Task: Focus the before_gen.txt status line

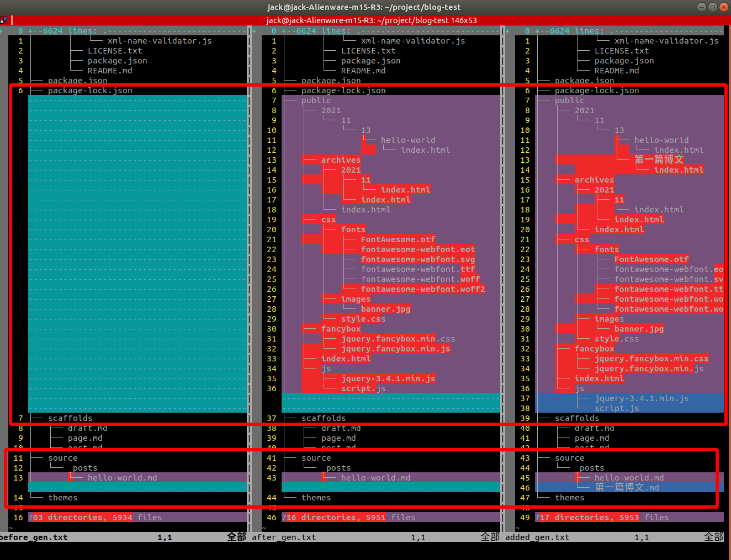Action: pos(124,537)
